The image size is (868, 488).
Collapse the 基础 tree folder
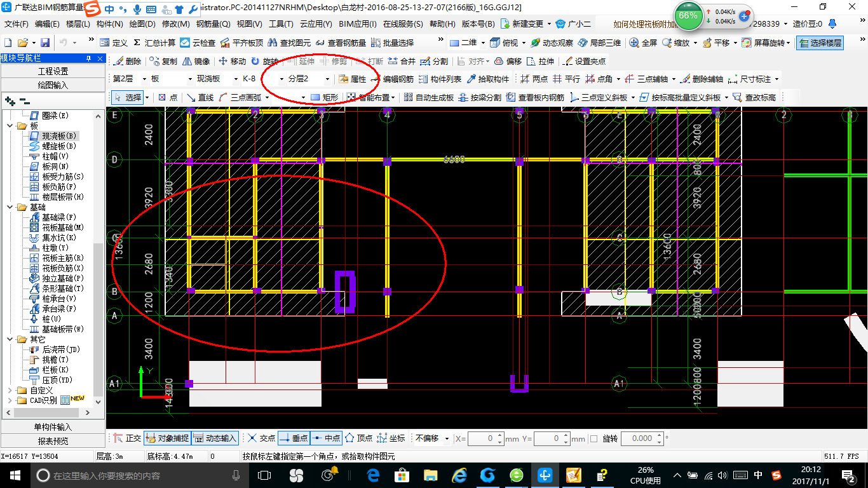11,207
